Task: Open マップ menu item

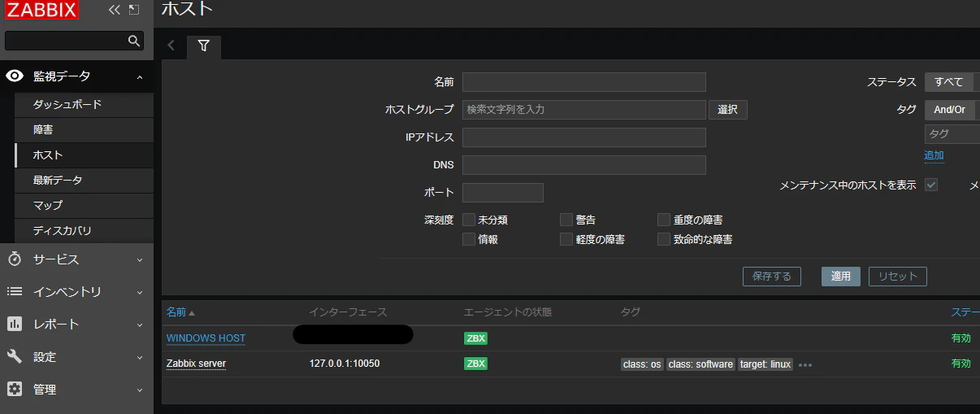Action: pyautogui.click(x=84, y=206)
